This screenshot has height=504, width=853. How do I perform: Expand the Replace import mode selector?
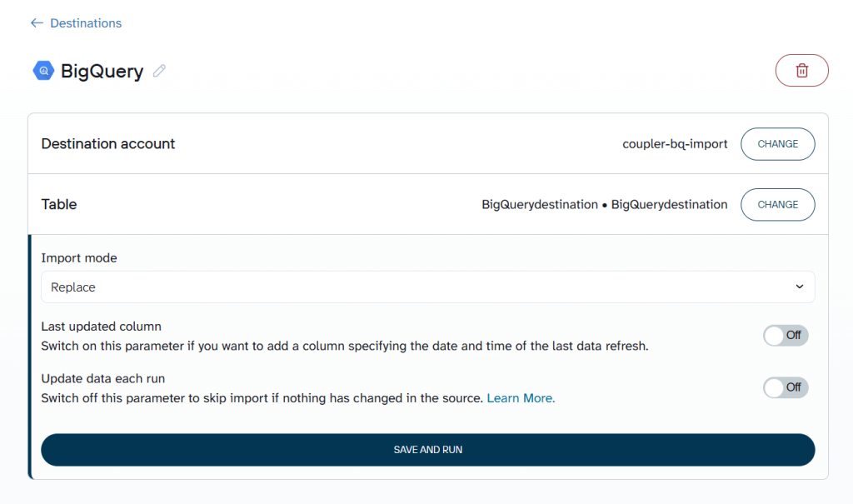(428, 287)
